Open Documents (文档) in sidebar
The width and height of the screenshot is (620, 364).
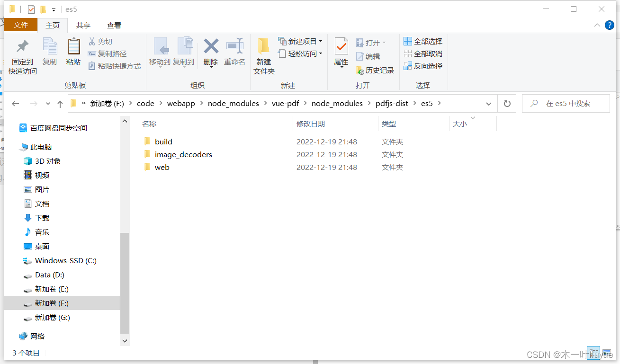(42, 204)
